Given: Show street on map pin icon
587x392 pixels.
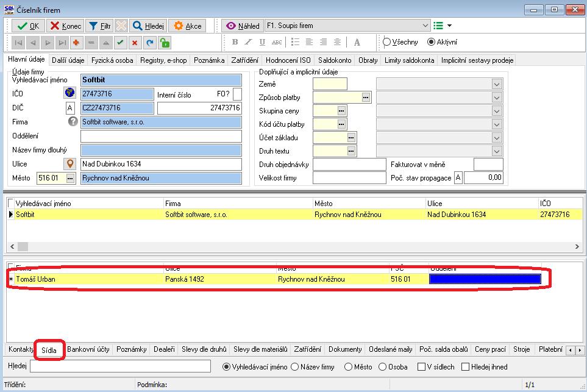Looking at the screenshot, I should pos(69,163).
